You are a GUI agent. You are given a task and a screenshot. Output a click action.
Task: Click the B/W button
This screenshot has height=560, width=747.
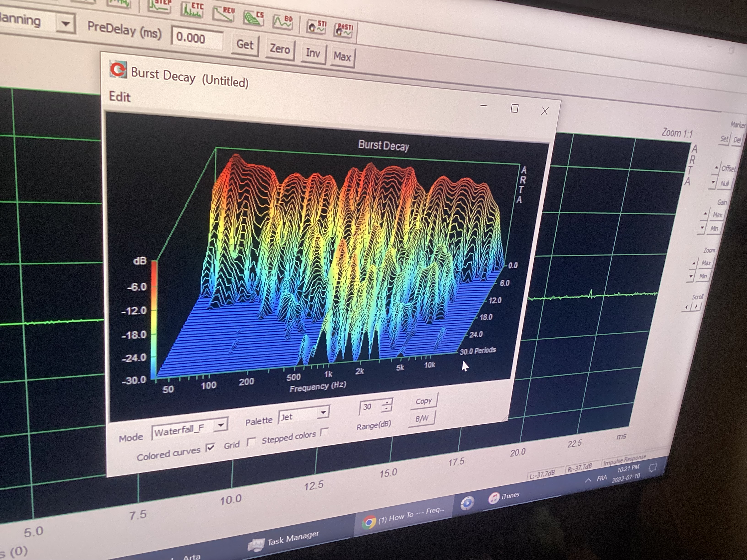pyautogui.click(x=422, y=419)
